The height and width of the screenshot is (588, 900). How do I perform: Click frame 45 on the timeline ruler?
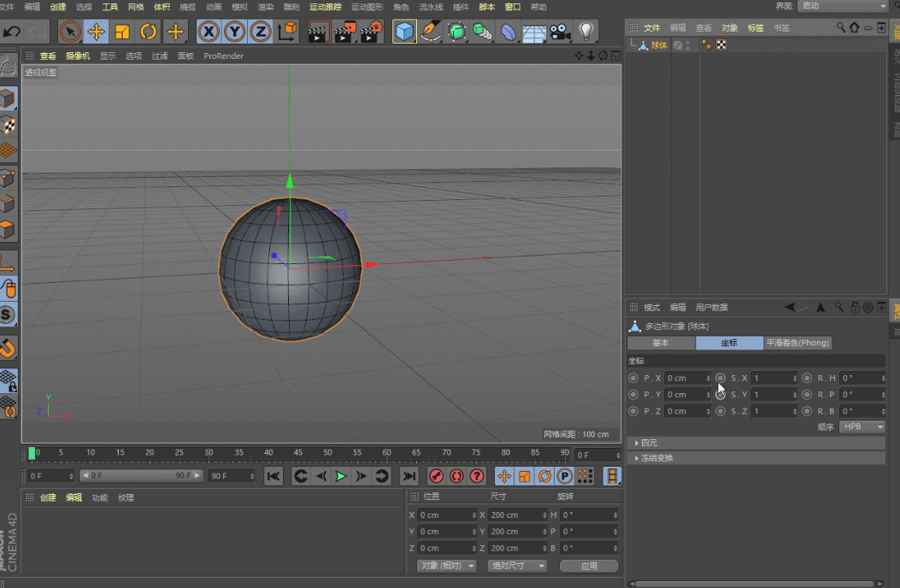click(297, 453)
